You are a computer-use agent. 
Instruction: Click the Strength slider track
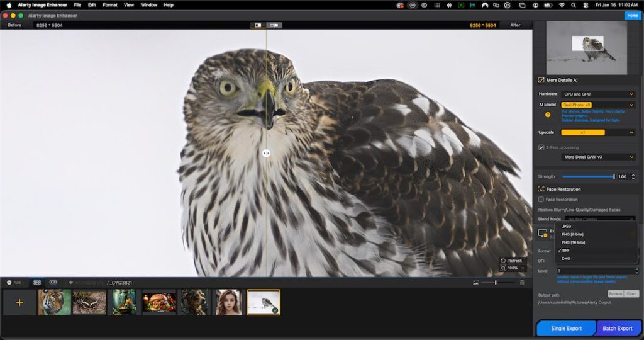pos(588,176)
